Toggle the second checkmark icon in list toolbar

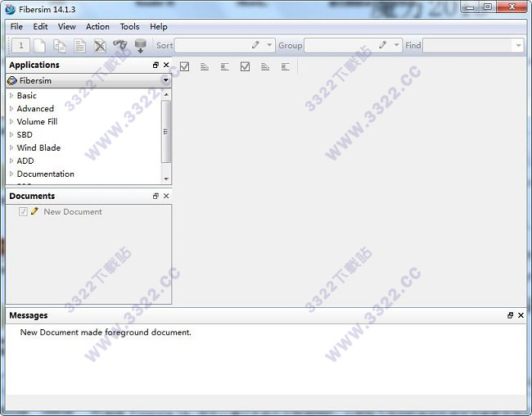245,66
